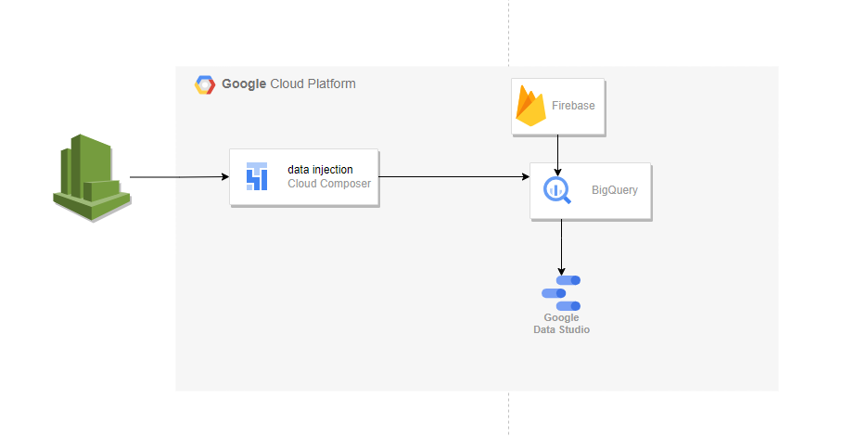Viewport: 868px width, 437px height.
Task: Click the arrowhead entering the Cloud Composer box
Action: pos(224,176)
